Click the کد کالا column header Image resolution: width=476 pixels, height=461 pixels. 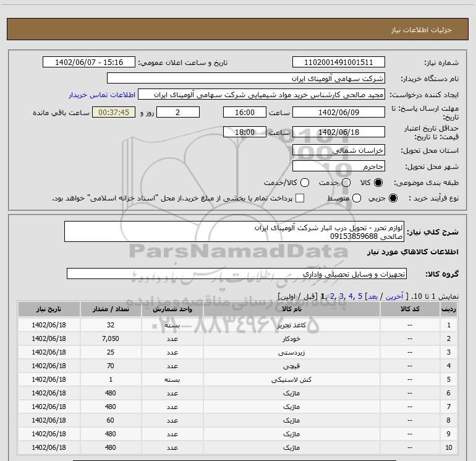click(410, 309)
